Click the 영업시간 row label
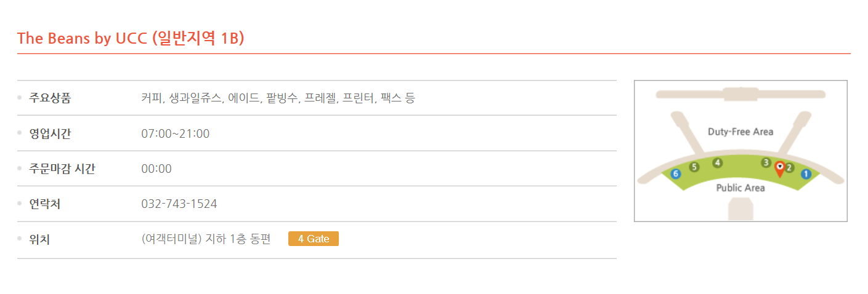 click(50, 133)
